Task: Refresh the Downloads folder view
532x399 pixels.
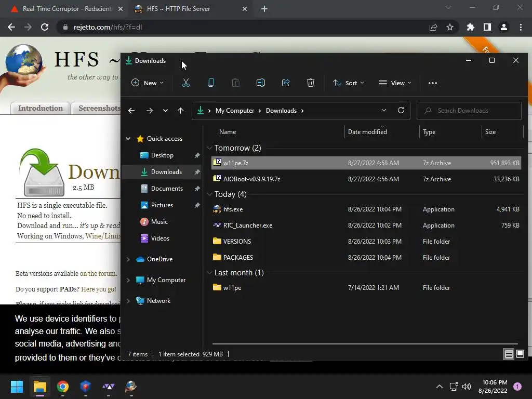Action: [x=401, y=110]
